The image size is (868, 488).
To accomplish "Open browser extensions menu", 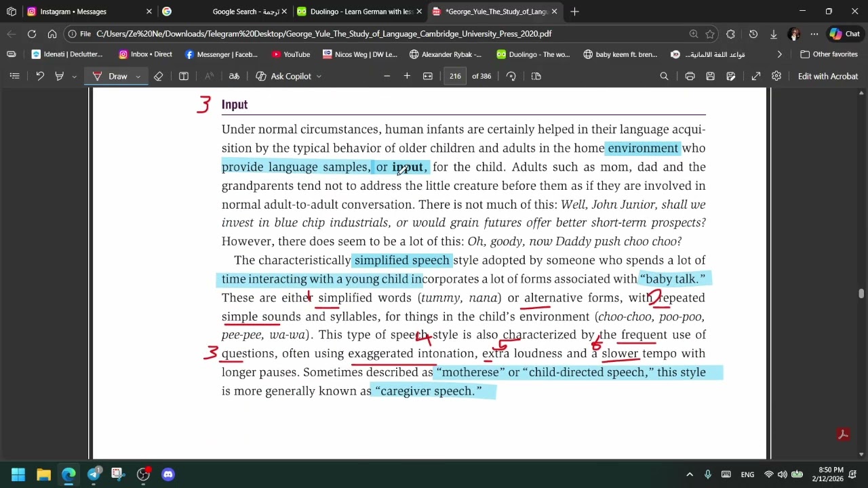I will tap(730, 34).
